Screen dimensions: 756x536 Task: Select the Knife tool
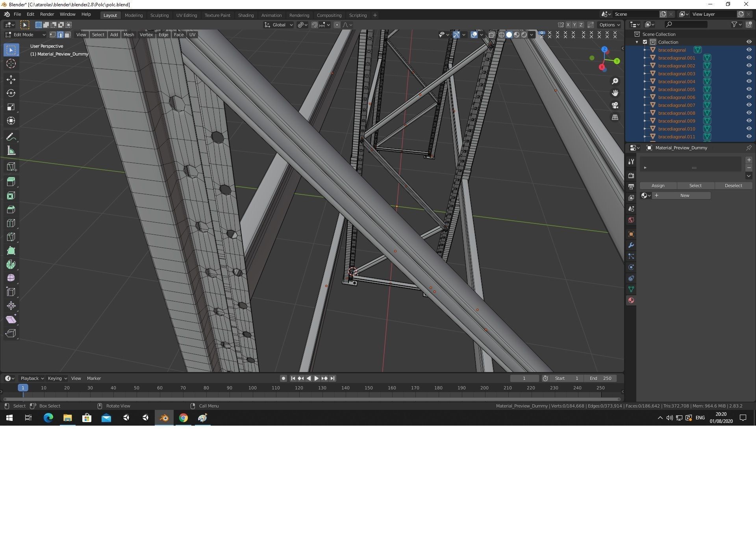tap(11, 237)
